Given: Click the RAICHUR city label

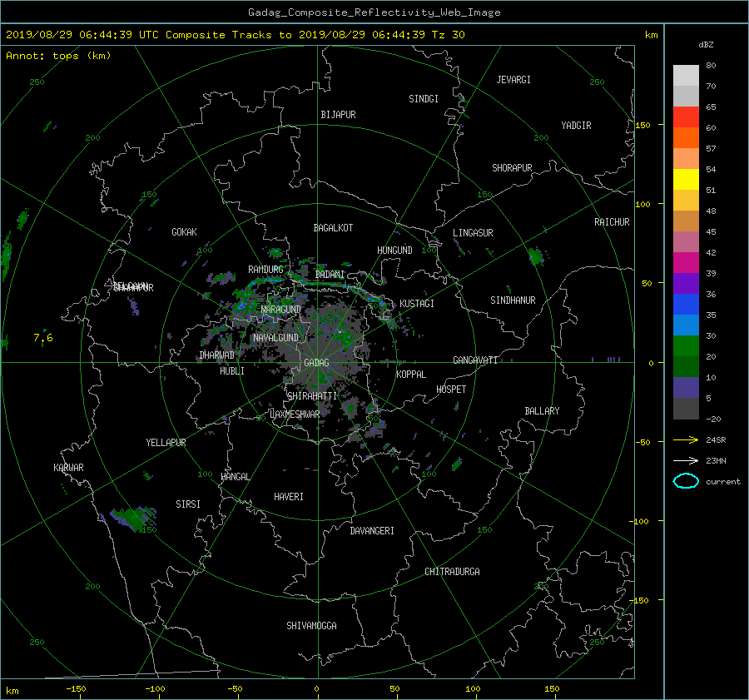Looking at the screenshot, I should click(612, 222).
